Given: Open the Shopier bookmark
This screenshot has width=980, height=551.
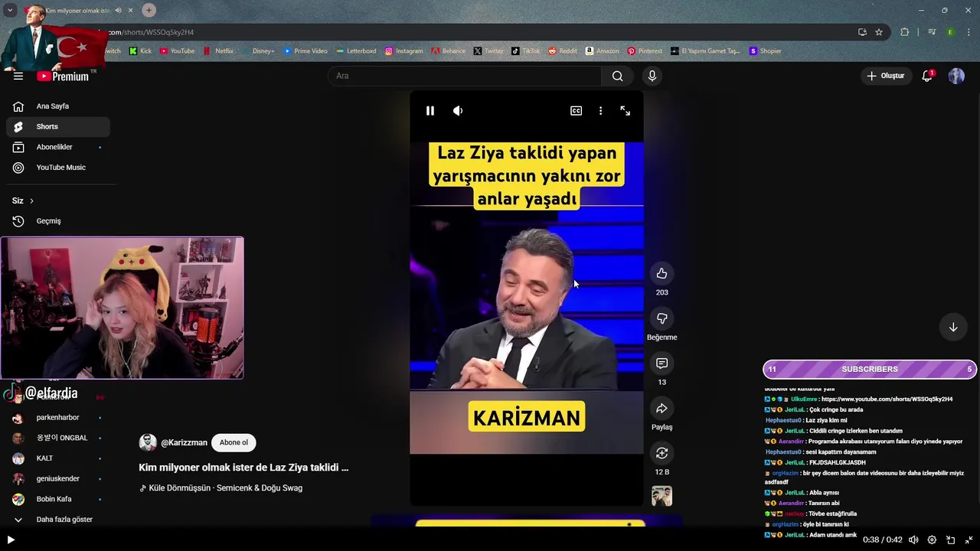Looking at the screenshot, I should (x=766, y=51).
